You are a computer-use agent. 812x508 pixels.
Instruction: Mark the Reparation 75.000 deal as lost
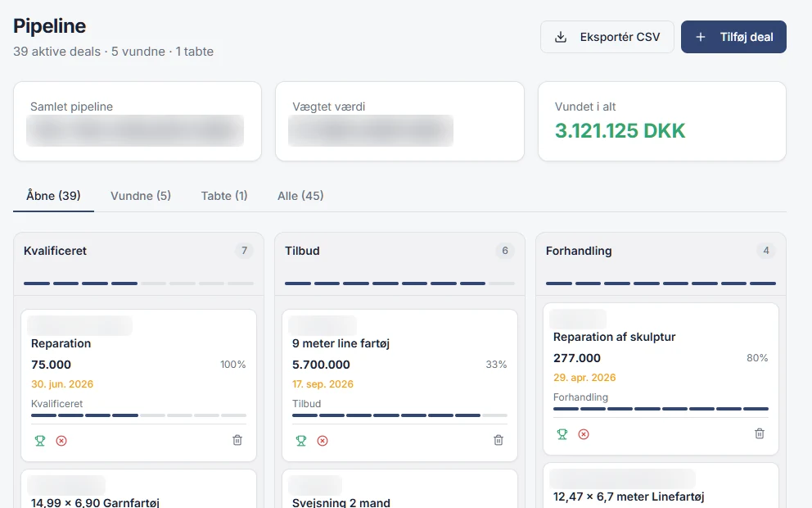coord(61,441)
